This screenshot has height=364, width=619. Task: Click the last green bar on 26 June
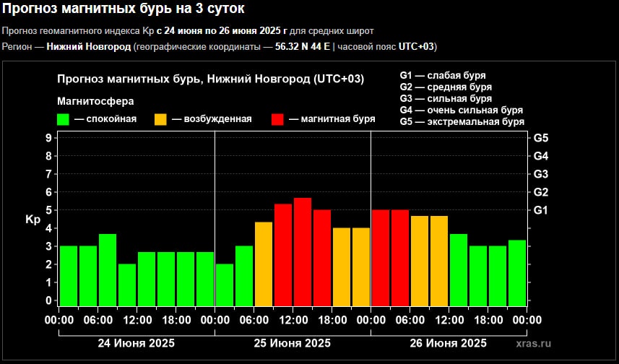click(516, 272)
